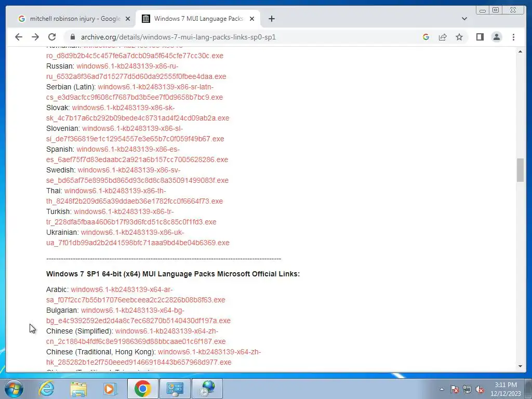Close the mitchell robinson injury tab
The image size is (532, 399).
(128, 19)
